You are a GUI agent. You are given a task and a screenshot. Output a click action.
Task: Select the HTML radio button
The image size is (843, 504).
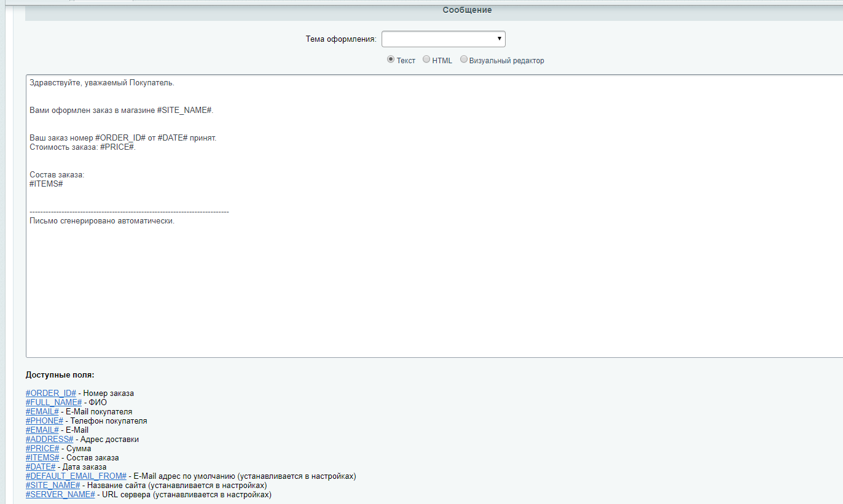click(426, 60)
